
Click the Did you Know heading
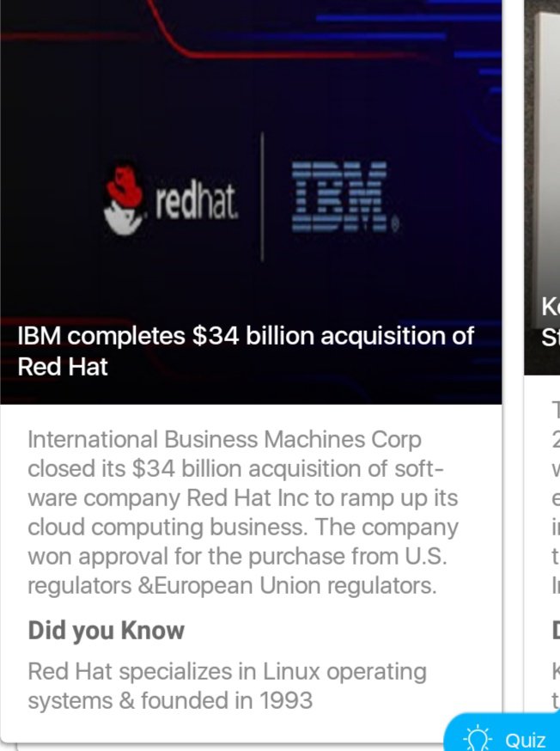[107, 630]
